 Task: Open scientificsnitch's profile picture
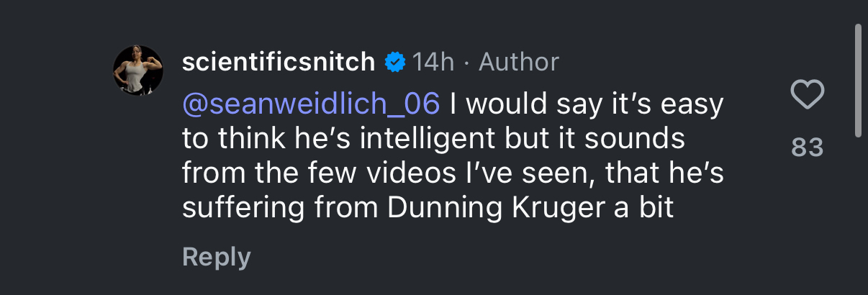(138, 70)
